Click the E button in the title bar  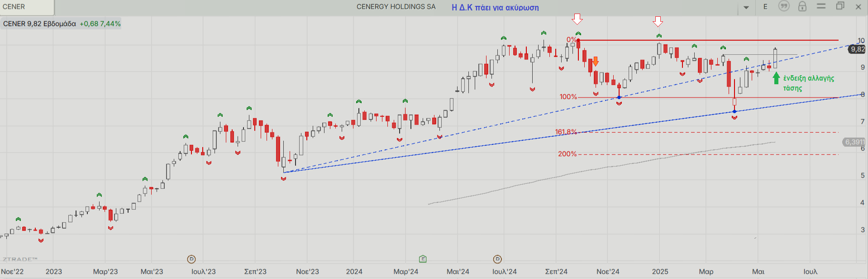(x=765, y=7)
